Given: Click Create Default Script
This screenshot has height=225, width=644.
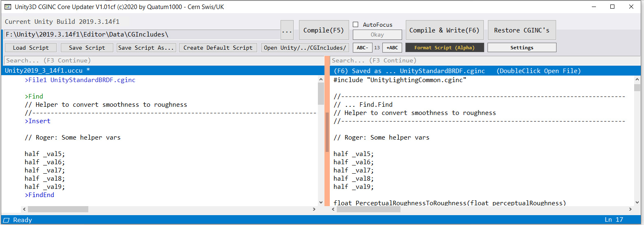Looking at the screenshot, I should coord(218,48).
